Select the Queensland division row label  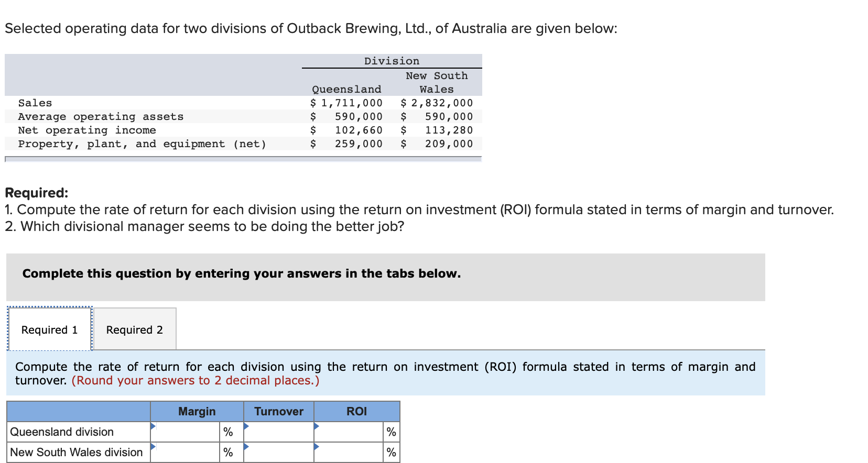click(62, 431)
